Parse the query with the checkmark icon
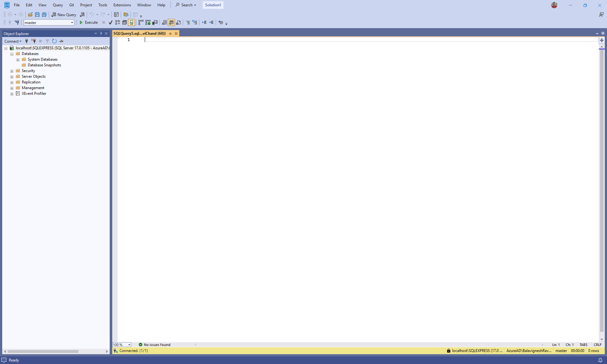The image size is (607, 364). [x=110, y=22]
